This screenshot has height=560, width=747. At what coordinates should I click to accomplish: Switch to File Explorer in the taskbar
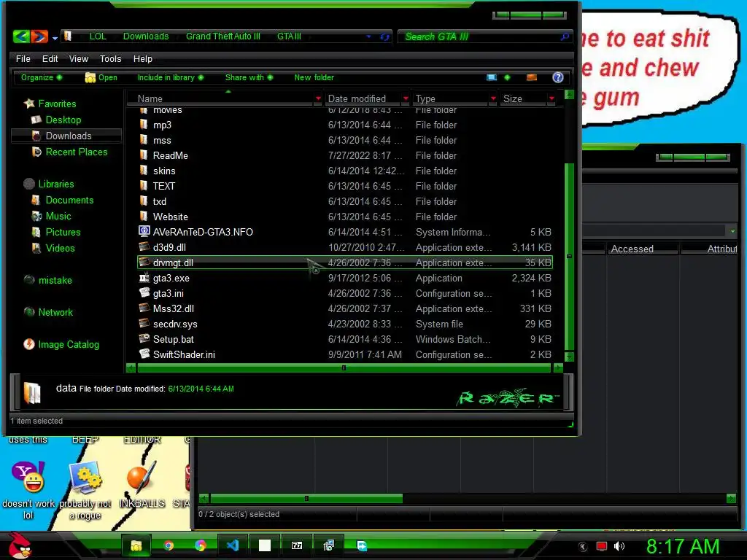tap(136, 545)
